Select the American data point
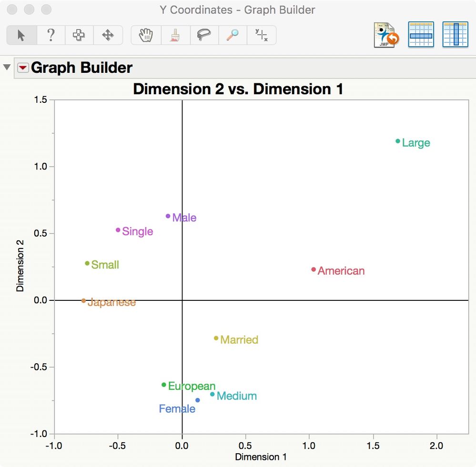Image resolution: width=476 pixels, height=467 pixels. coord(314,269)
